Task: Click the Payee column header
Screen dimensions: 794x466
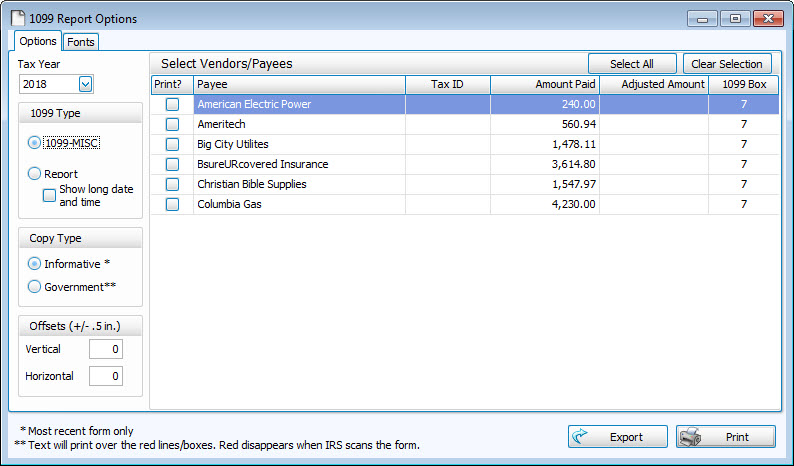Action: coord(299,84)
